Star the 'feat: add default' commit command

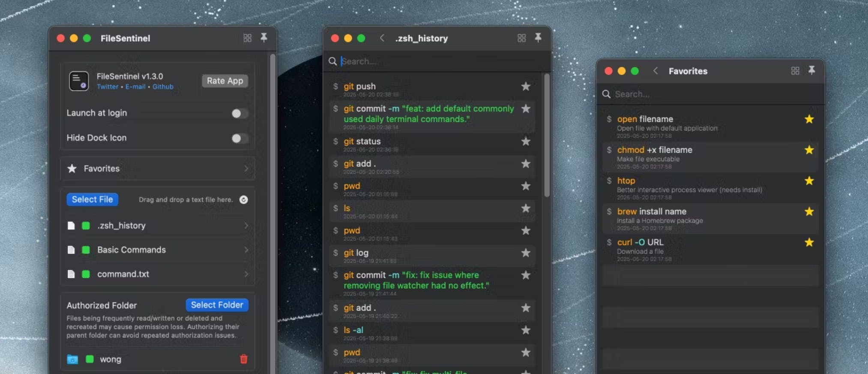526,109
